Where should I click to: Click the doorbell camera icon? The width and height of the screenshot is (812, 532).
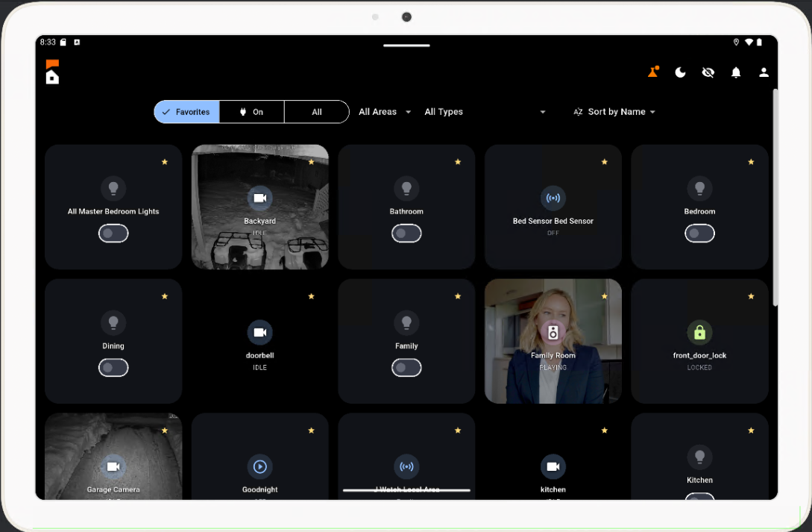pyautogui.click(x=259, y=332)
